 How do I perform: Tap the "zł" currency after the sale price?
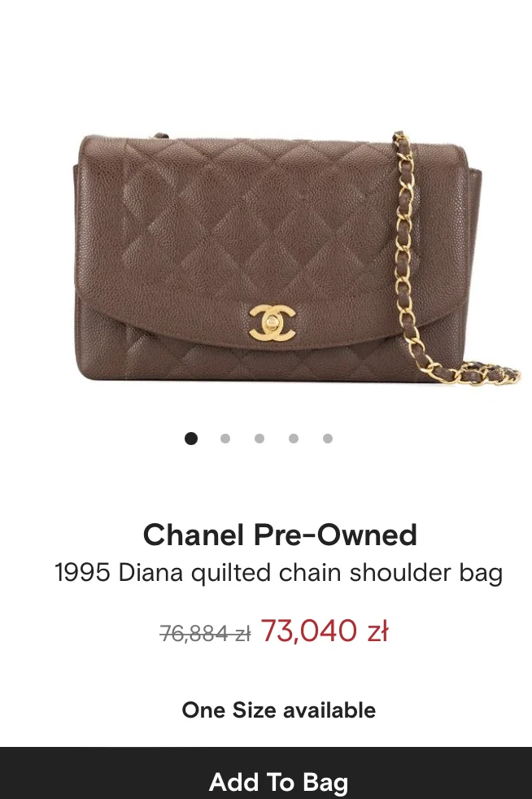pyautogui.click(x=378, y=631)
